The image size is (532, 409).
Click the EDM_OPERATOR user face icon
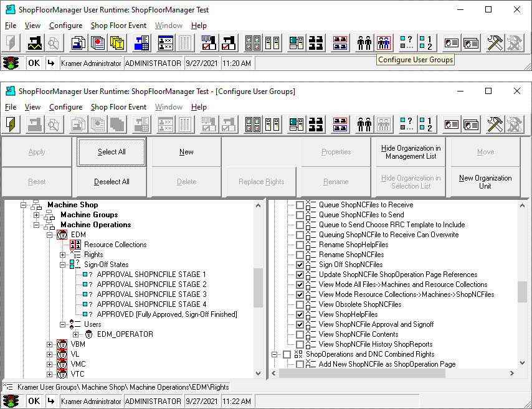(x=88, y=334)
